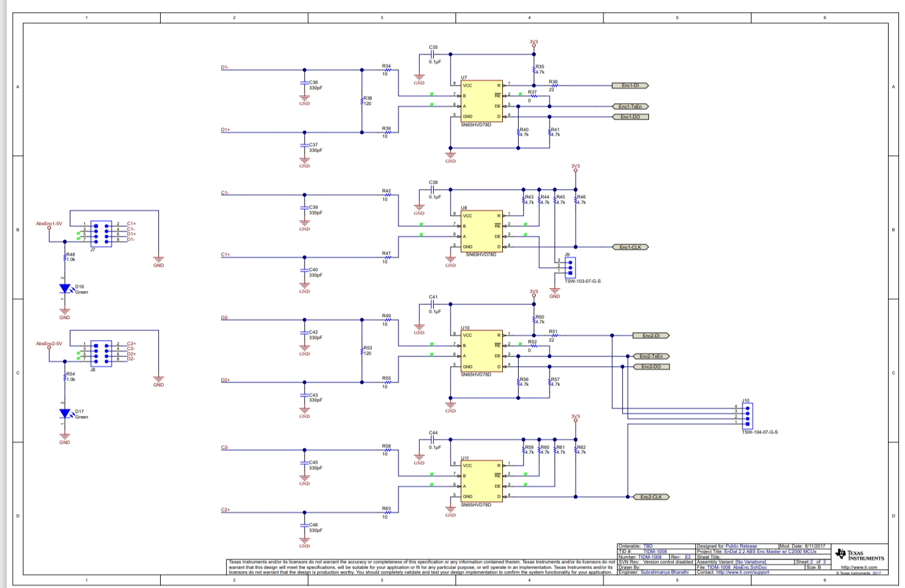Click the J10 TSW-104-07-G-S connector
The width and height of the screenshot is (905, 588).
pos(748,416)
